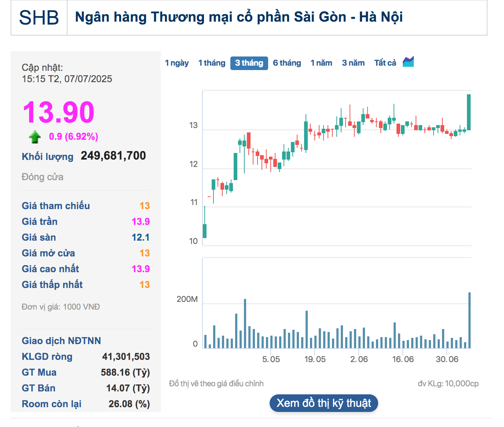The image size is (504, 427).
Task: Click the green price-up arrow icon
Action: coord(35,137)
